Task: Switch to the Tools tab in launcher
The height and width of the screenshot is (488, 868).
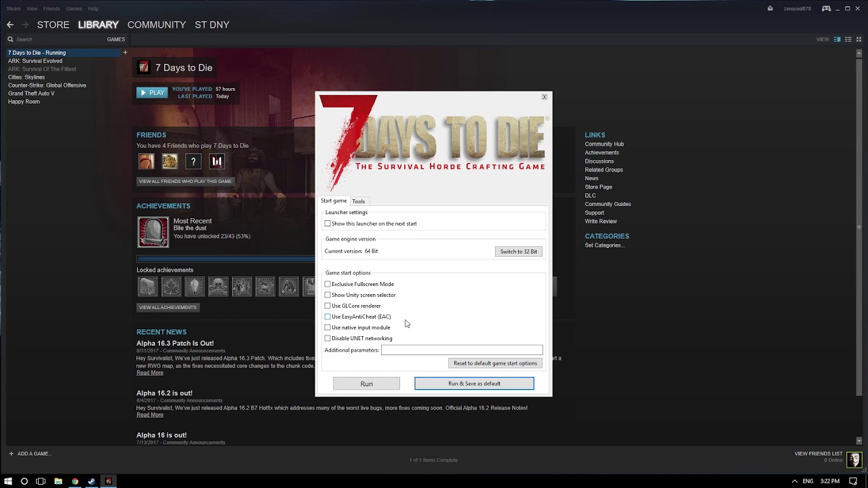Action: (x=358, y=201)
